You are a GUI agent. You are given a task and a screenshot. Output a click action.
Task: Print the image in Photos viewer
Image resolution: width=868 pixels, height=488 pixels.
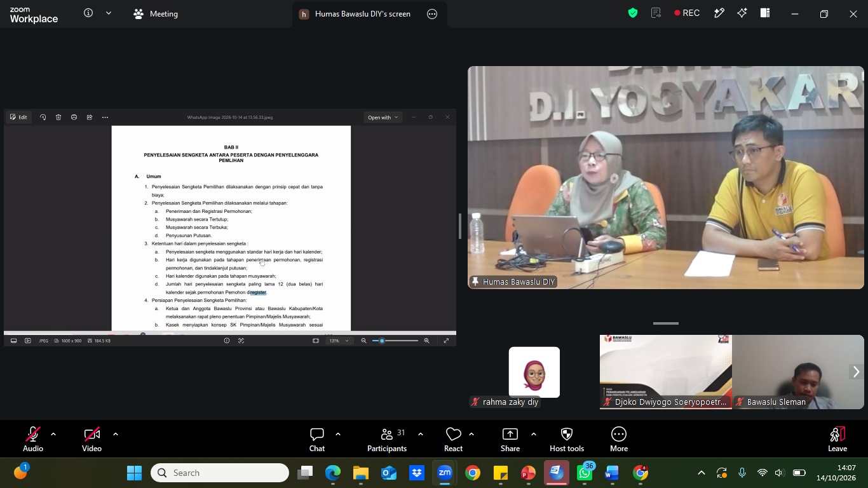(x=74, y=117)
